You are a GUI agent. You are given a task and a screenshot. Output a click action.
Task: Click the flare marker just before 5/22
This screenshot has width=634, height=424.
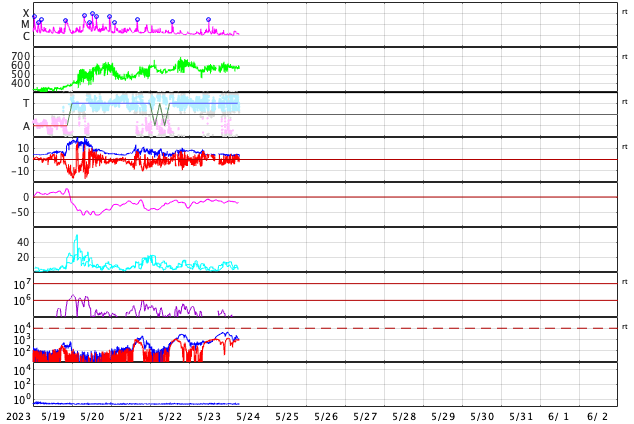pos(173,21)
